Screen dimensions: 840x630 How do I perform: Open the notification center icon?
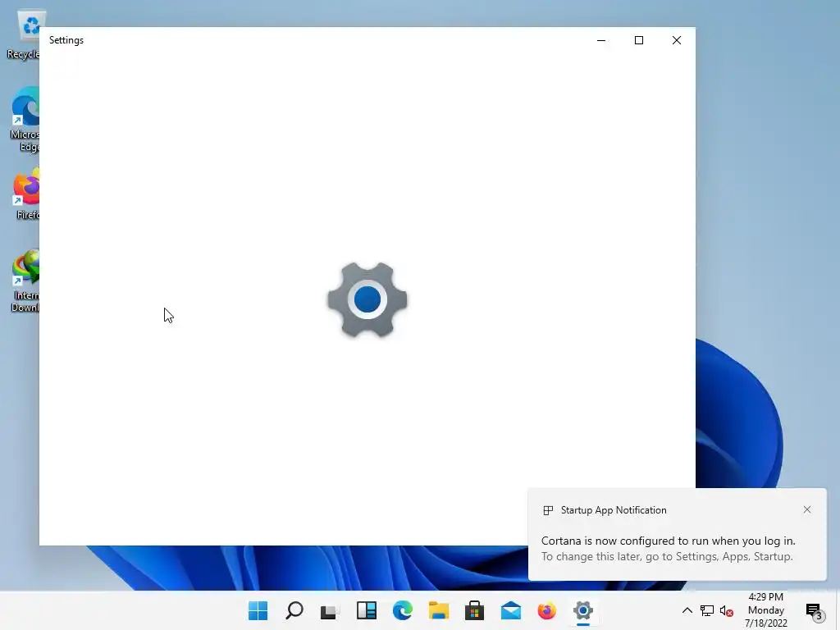click(814, 610)
